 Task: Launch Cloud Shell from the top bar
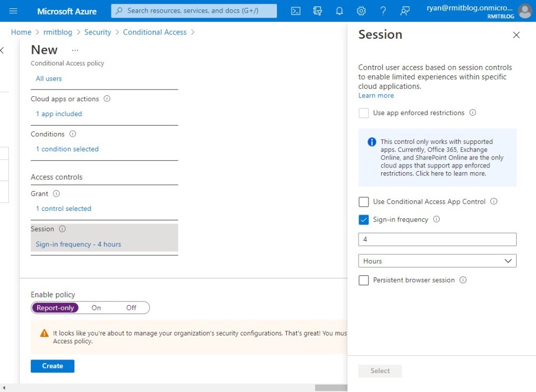click(x=296, y=11)
